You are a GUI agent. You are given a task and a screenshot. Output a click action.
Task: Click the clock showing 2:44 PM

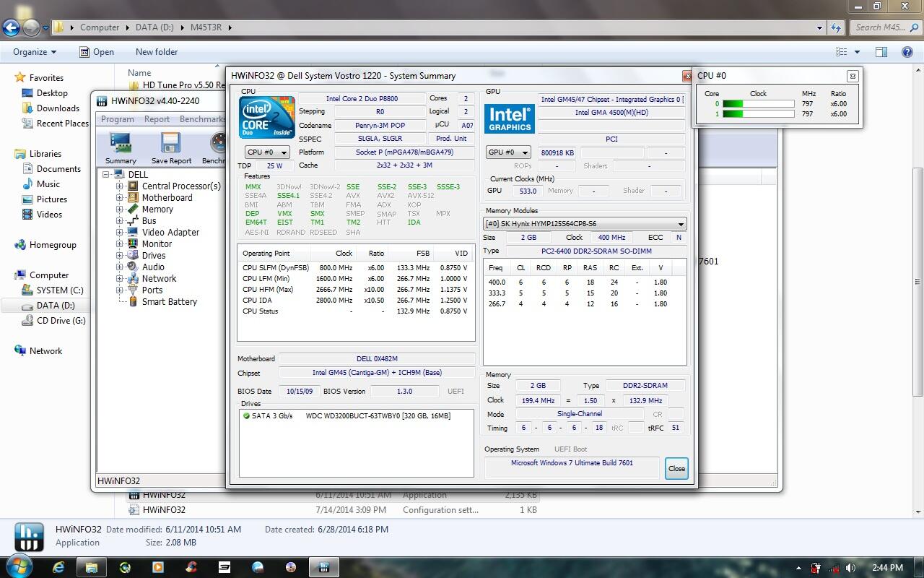click(x=887, y=568)
